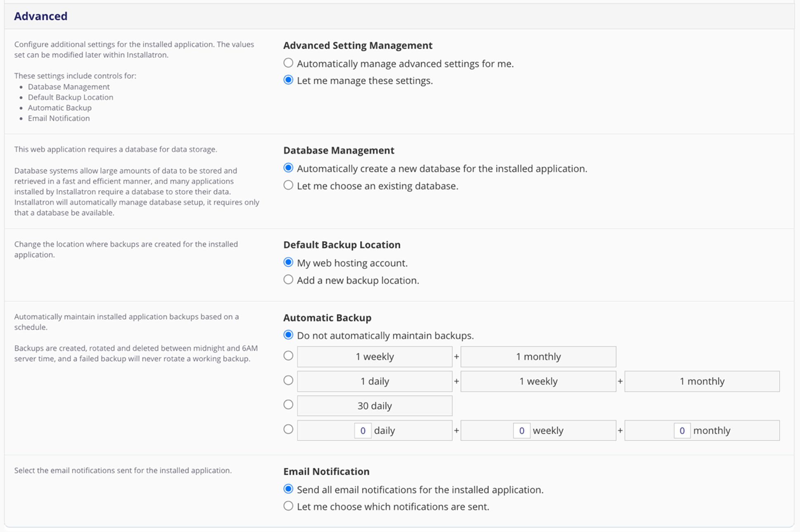Pick the 1 weekly + 1 monthly backup radio

pos(288,356)
